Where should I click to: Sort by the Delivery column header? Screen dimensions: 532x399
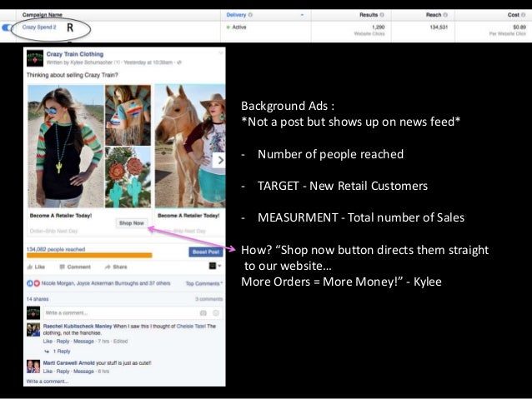tap(236, 14)
